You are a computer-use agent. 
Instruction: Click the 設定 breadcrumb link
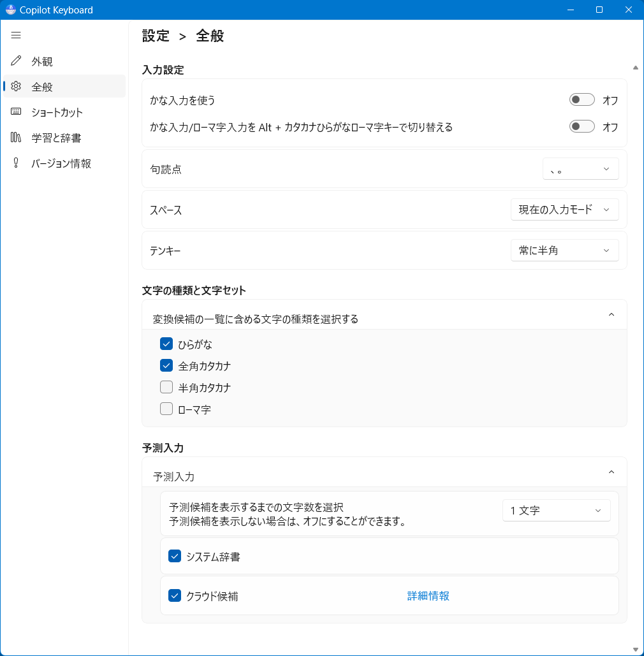click(156, 36)
